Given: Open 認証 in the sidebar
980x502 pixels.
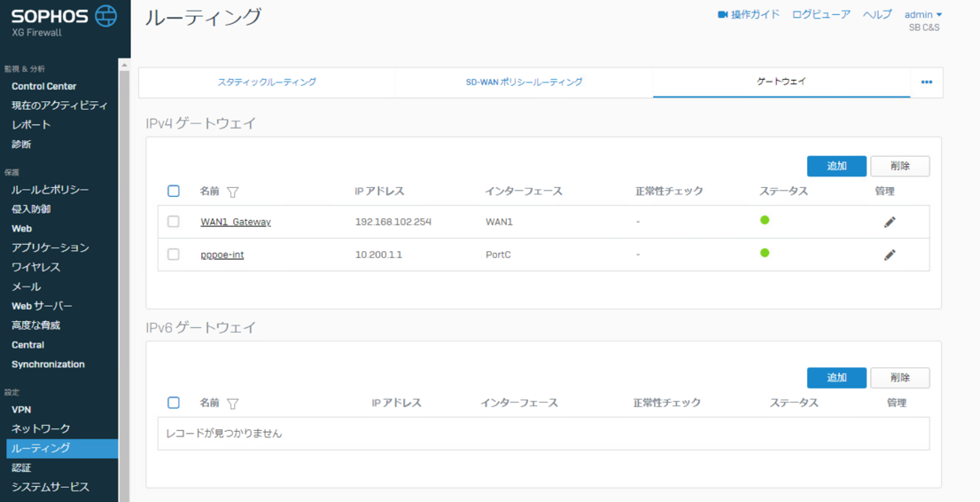Looking at the screenshot, I should [21, 467].
